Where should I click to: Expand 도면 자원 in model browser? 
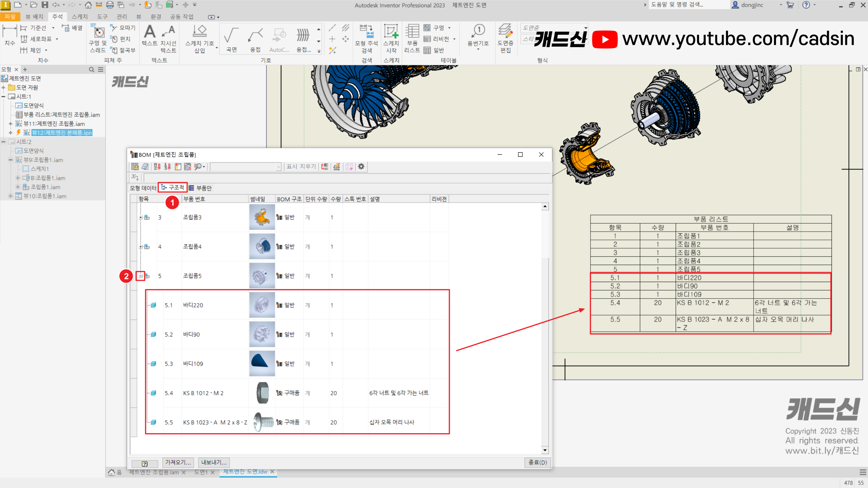coord(3,87)
